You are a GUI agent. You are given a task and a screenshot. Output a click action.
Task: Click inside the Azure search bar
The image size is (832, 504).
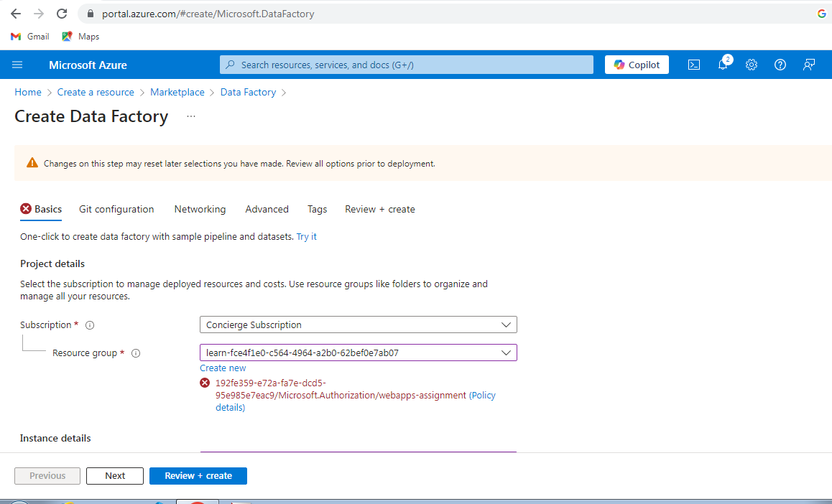coord(406,65)
